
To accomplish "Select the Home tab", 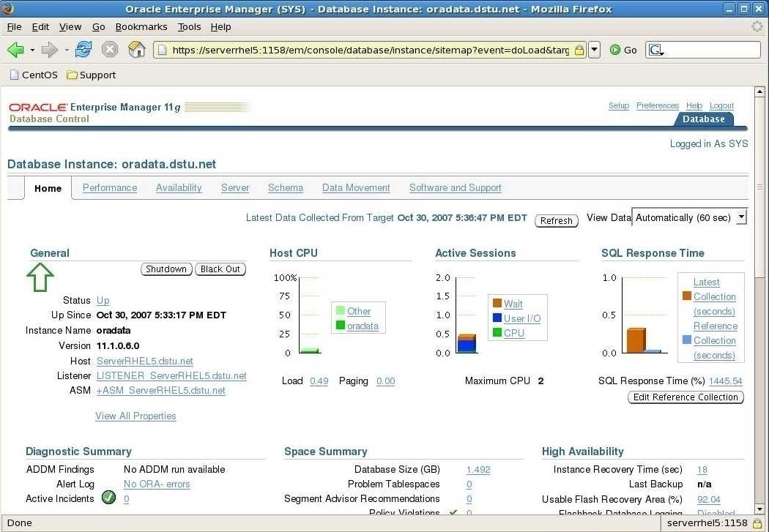I will point(48,188).
